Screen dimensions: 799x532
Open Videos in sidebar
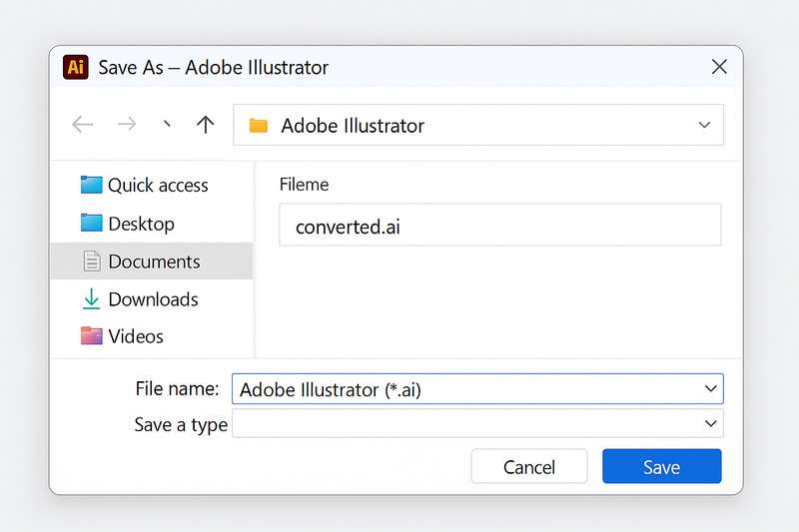[152, 336]
